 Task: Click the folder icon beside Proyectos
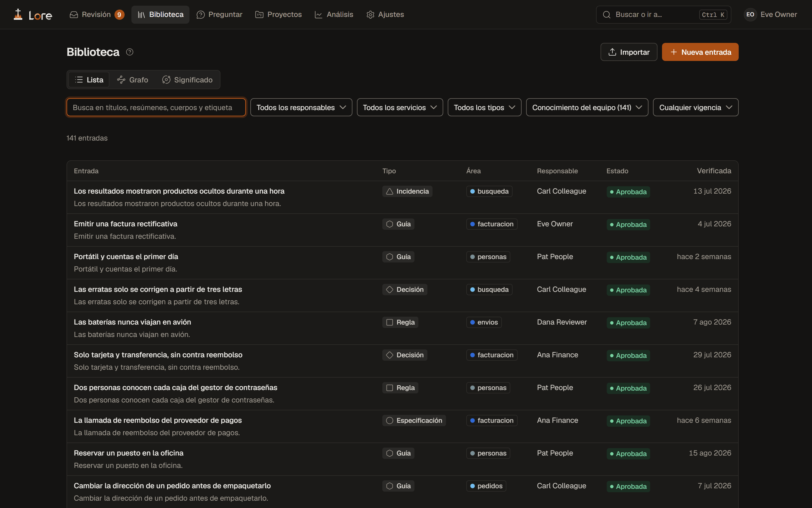[x=259, y=14]
